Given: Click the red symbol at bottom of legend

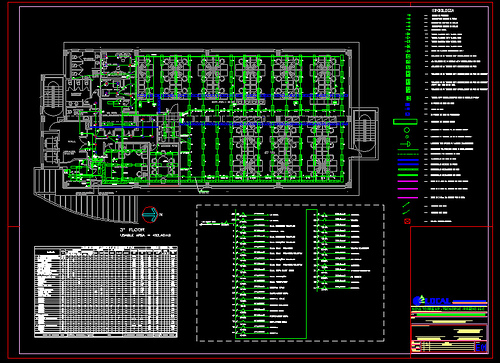Looking at the screenshot, I should pyautogui.click(x=407, y=221).
